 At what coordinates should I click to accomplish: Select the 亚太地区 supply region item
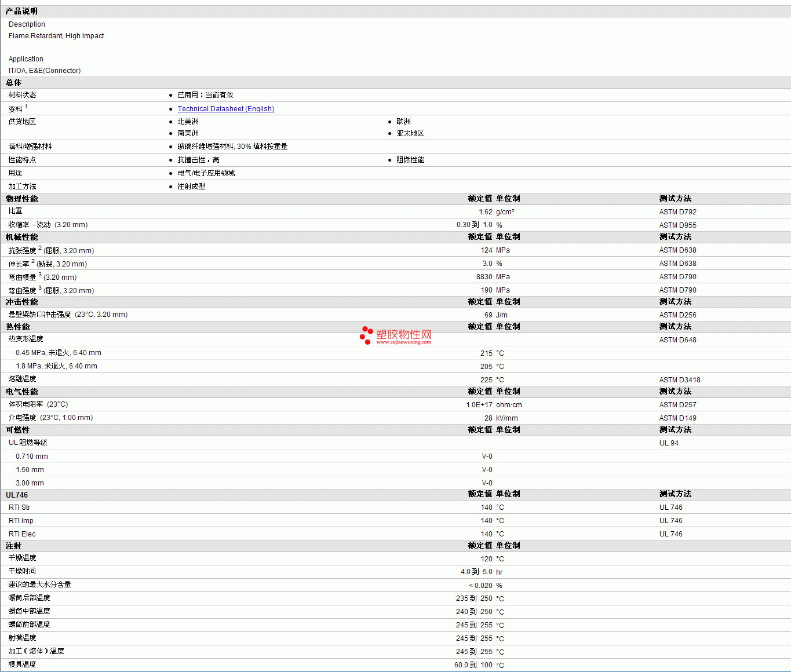pos(410,133)
